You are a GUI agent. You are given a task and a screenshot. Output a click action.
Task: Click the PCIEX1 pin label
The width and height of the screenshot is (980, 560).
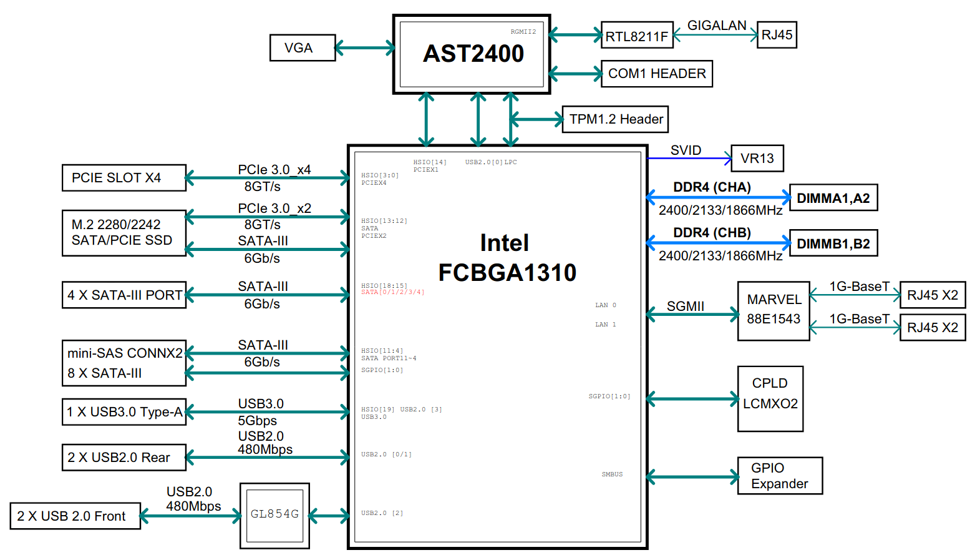click(425, 170)
